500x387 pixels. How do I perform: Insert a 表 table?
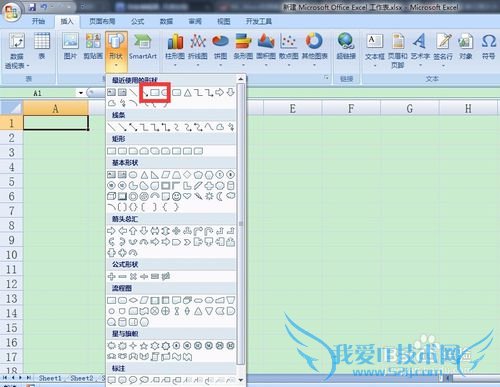pos(42,46)
